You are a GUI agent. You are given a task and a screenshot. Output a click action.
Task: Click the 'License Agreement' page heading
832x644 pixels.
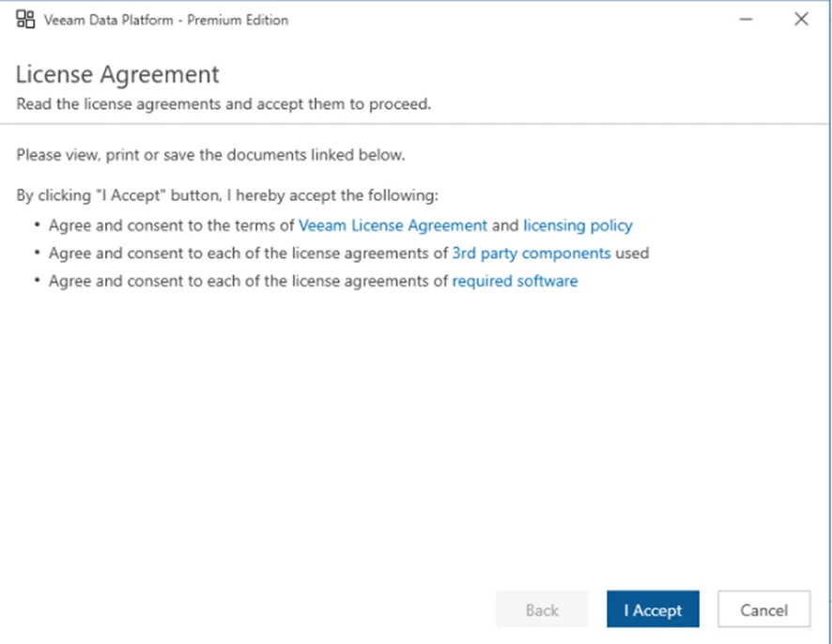[117, 75]
